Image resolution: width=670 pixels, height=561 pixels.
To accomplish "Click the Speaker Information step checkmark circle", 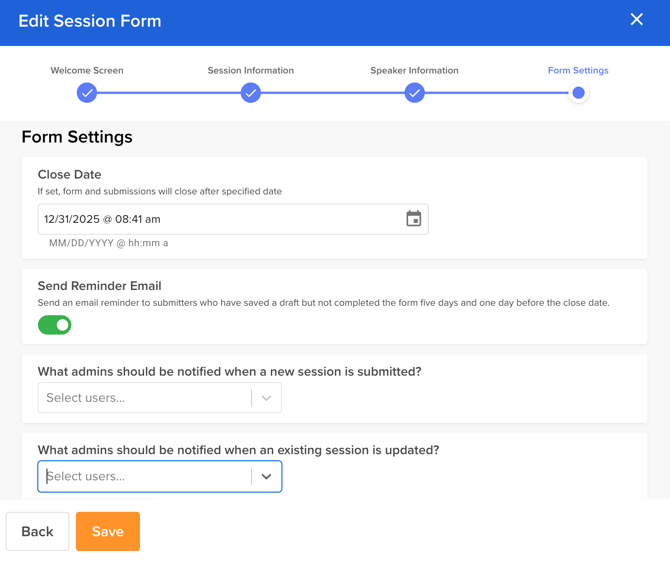I will 414,93.
